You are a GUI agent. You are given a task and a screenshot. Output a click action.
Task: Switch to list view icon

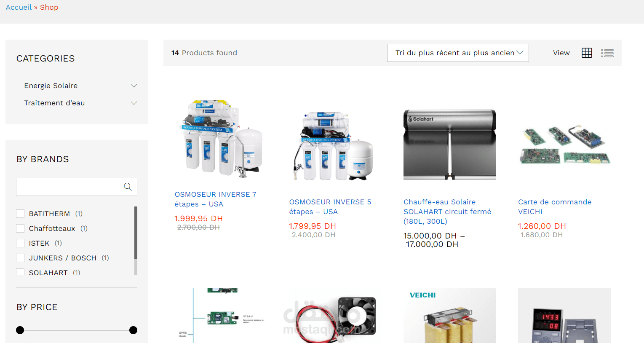(607, 53)
